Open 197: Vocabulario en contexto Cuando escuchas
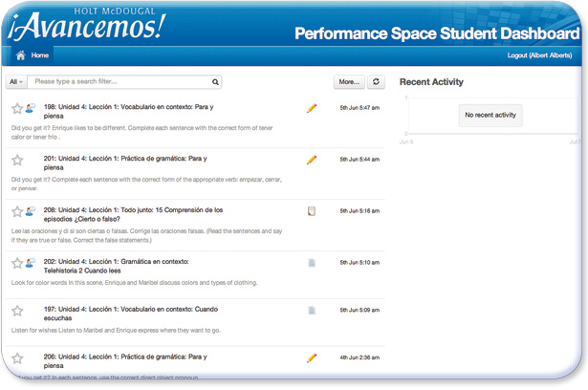588x390 pixels. [x=130, y=314]
